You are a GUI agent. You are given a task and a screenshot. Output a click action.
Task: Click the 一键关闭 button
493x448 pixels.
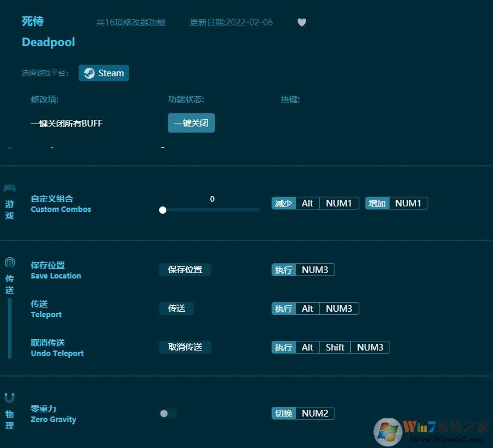(x=191, y=123)
